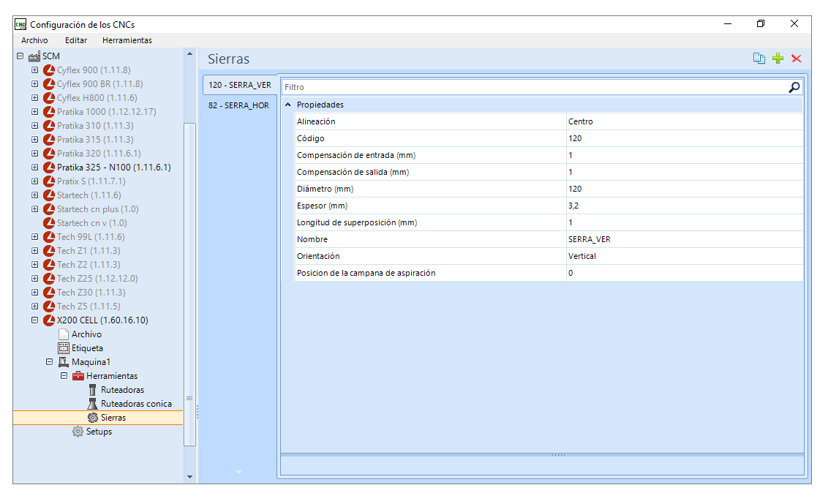Image resolution: width=839 pixels, height=504 pixels.
Task: Click the Sierras saw blade icon
Action: coord(93,418)
